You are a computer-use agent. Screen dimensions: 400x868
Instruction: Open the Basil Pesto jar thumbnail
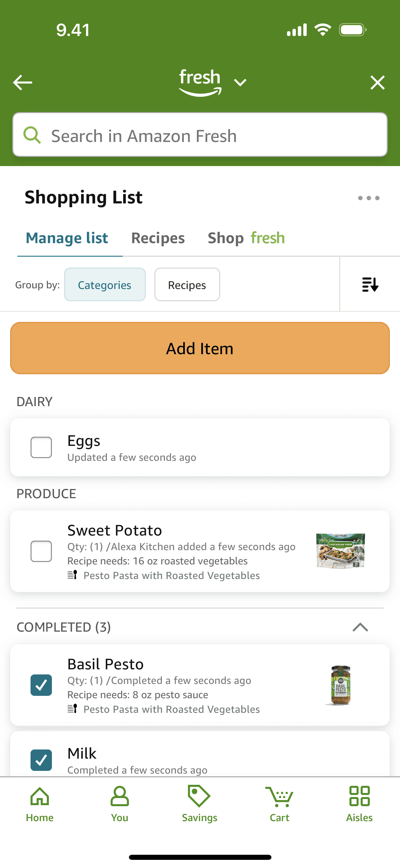pyautogui.click(x=340, y=685)
